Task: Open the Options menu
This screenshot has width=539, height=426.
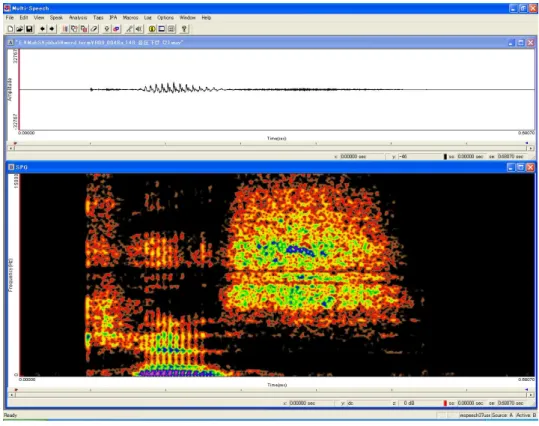Action: pyautogui.click(x=165, y=18)
